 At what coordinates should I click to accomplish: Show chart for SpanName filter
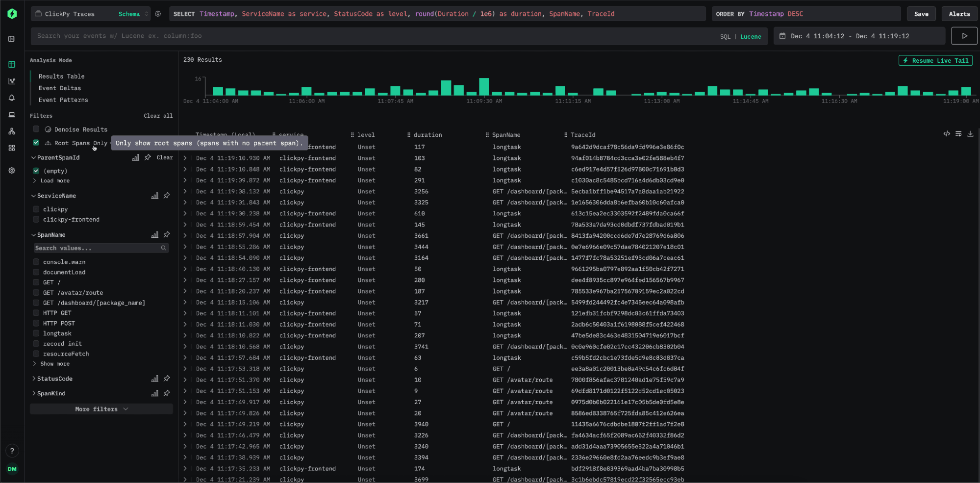coord(155,235)
